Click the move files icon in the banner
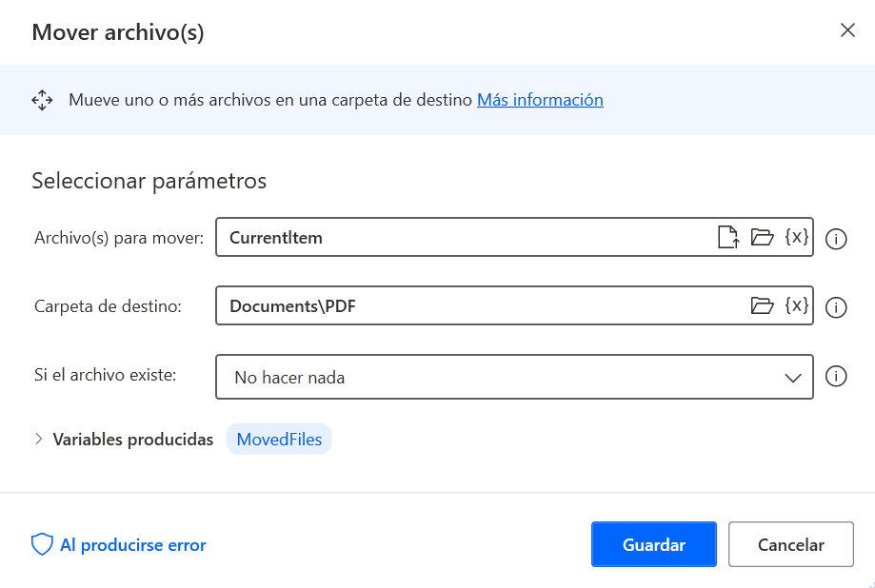 [42, 99]
